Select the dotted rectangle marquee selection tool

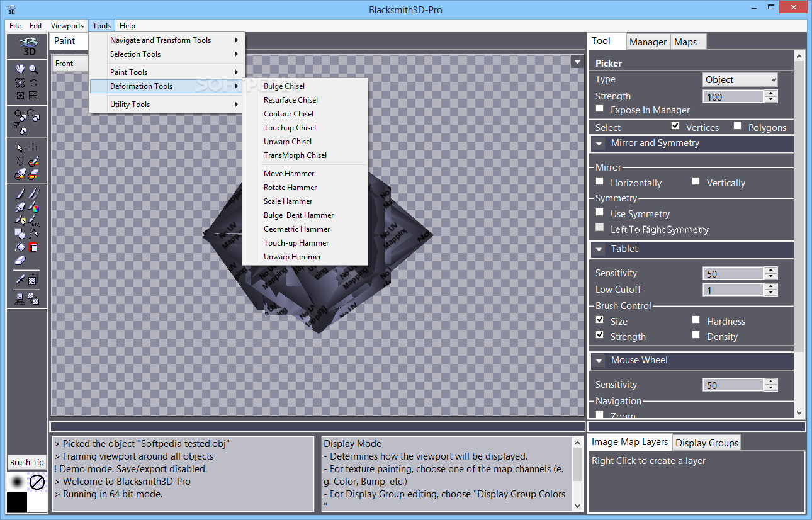click(x=33, y=147)
